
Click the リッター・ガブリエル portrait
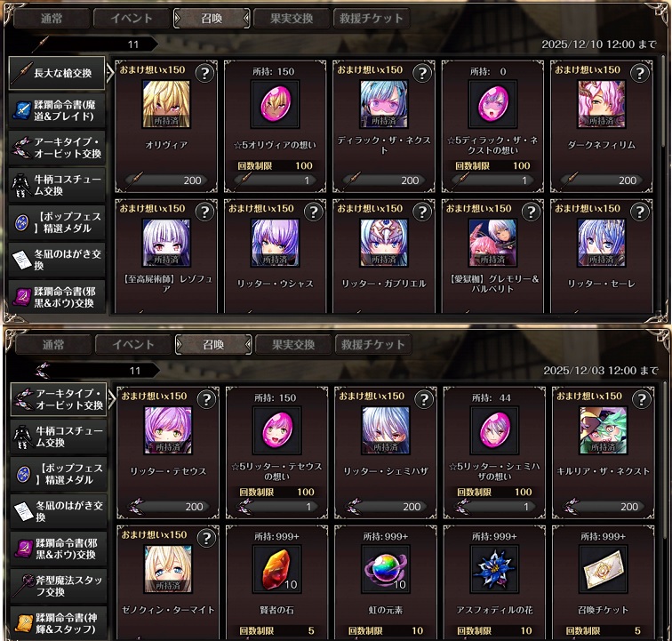pyautogui.click(x=384, y=243)
